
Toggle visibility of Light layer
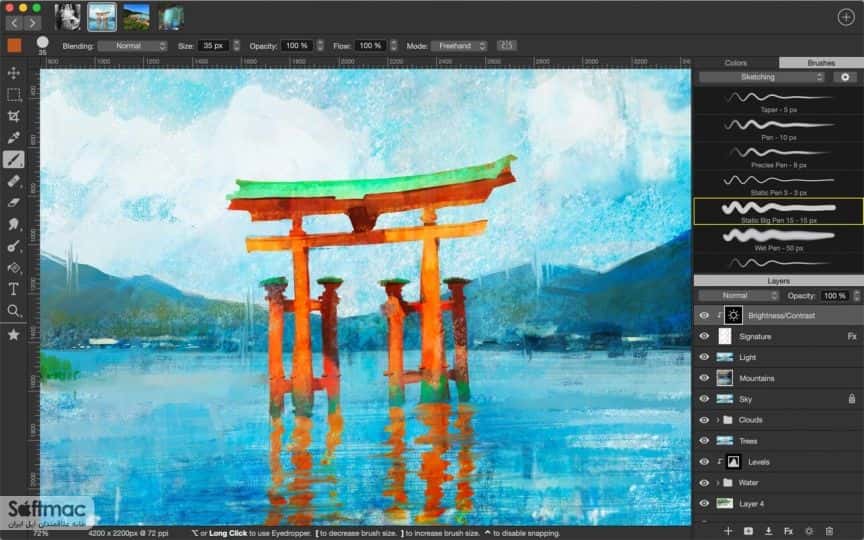coord(704,357)
